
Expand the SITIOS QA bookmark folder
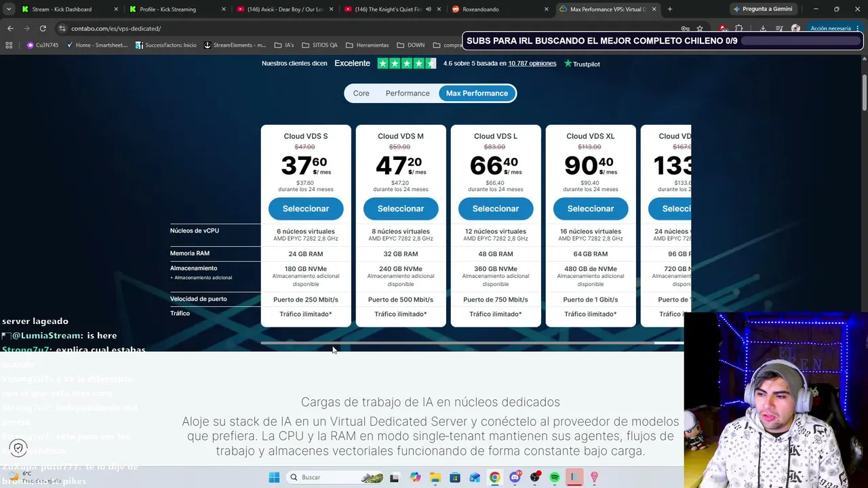319,45
